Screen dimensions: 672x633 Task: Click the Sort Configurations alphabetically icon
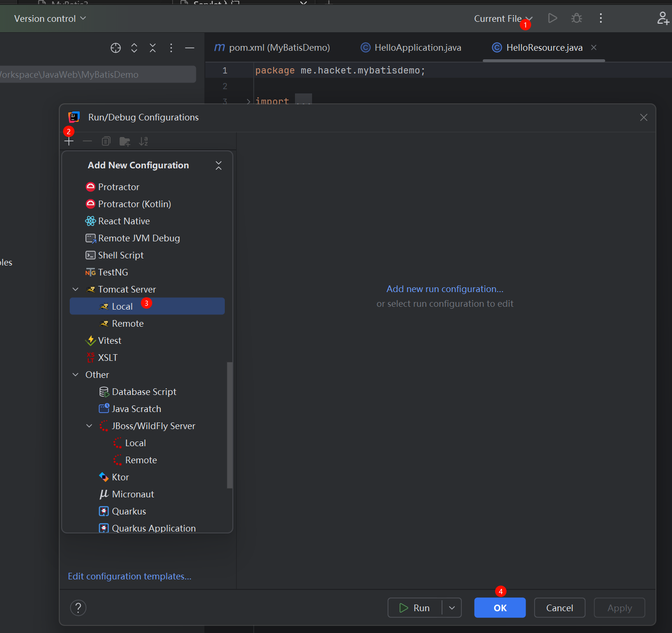coord(143,141)
